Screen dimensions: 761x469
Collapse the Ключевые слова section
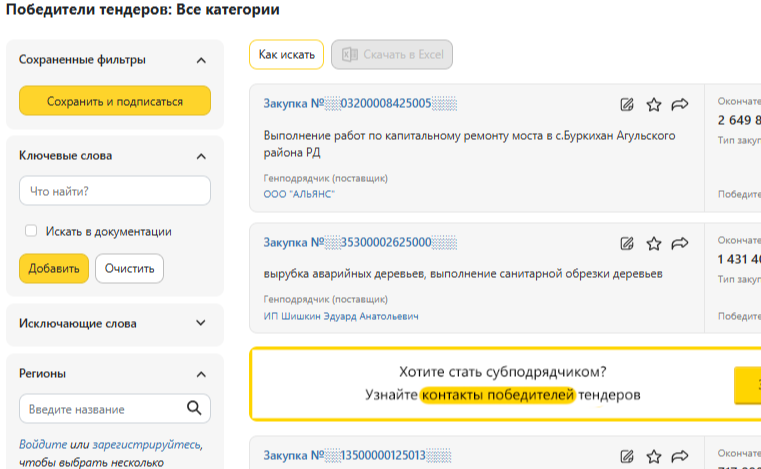click(x=201, y=156)
